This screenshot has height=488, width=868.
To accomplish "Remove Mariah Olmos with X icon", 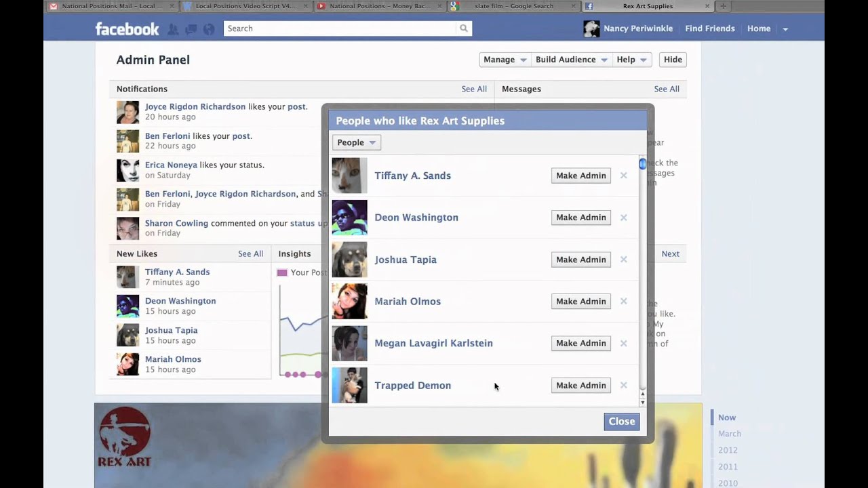I will pos(623,302).
